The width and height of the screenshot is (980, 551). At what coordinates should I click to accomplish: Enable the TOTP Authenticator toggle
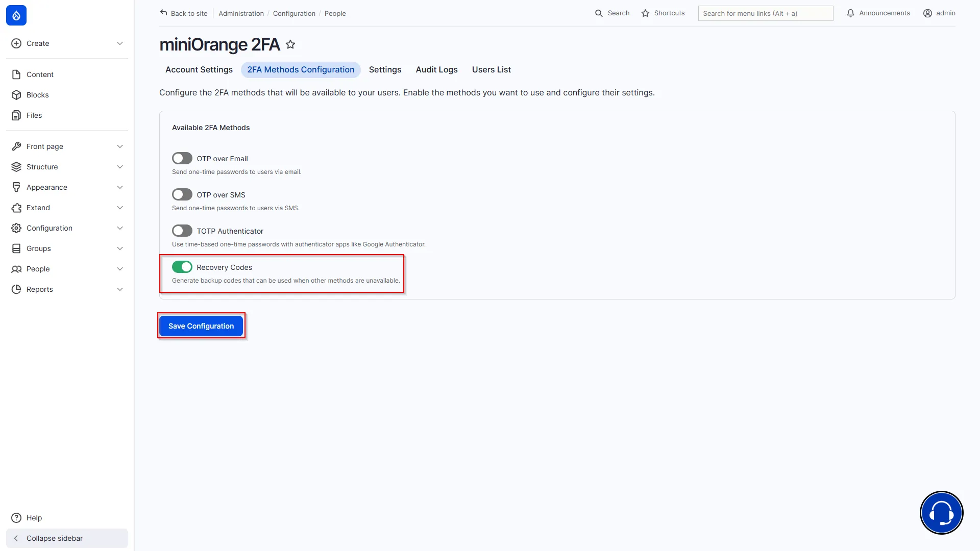click(182, 231)
